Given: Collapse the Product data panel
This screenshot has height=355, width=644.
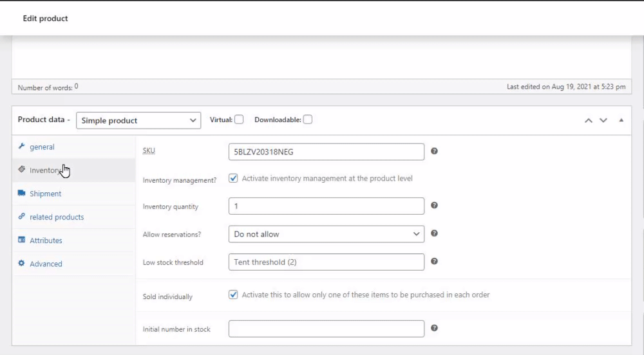Looking at the screenshot, I should point(621,120).
